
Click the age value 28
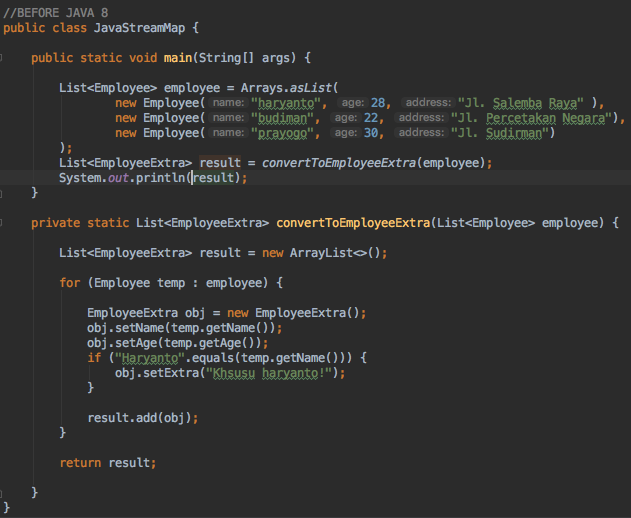(x=377, y=103)
